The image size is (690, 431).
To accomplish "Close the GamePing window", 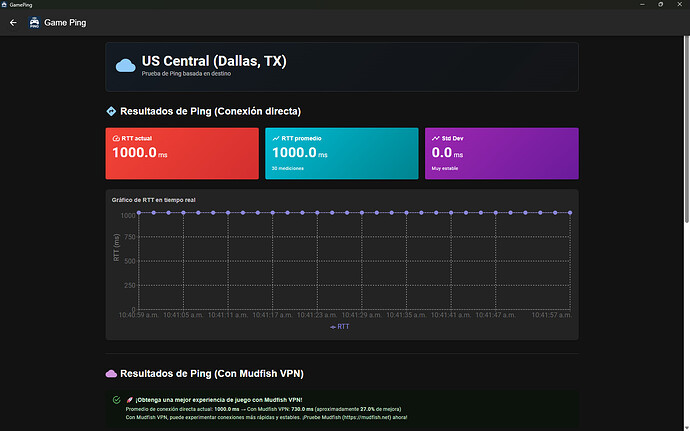I will (x=679, y=4).
